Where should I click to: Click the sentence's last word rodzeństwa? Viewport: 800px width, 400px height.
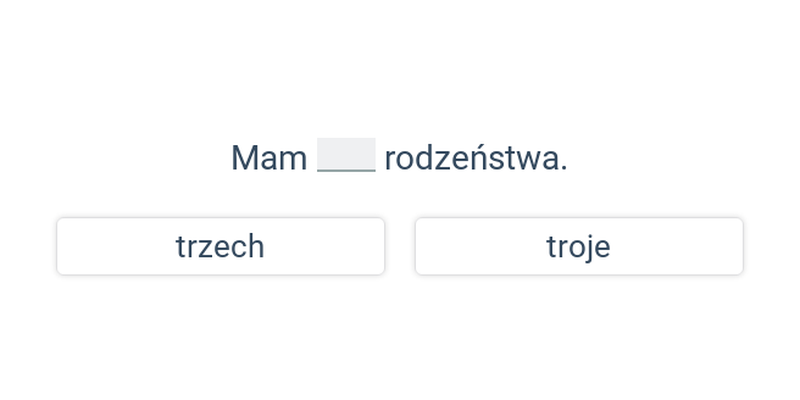[476, 158]
